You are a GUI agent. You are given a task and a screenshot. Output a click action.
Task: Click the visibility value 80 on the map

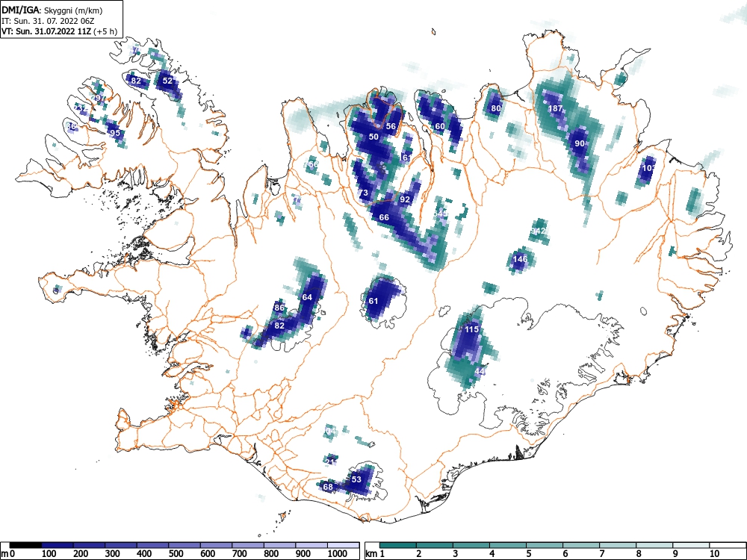point(496,108)
